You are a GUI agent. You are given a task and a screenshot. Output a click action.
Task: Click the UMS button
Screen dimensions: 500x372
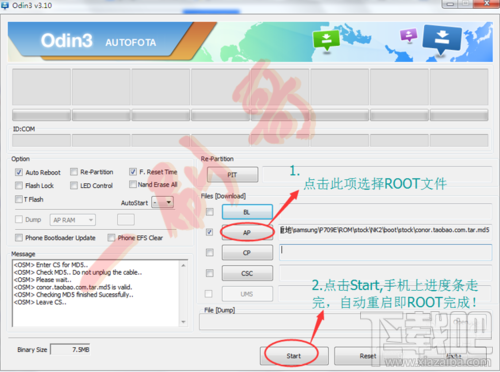tap(247, 294)
